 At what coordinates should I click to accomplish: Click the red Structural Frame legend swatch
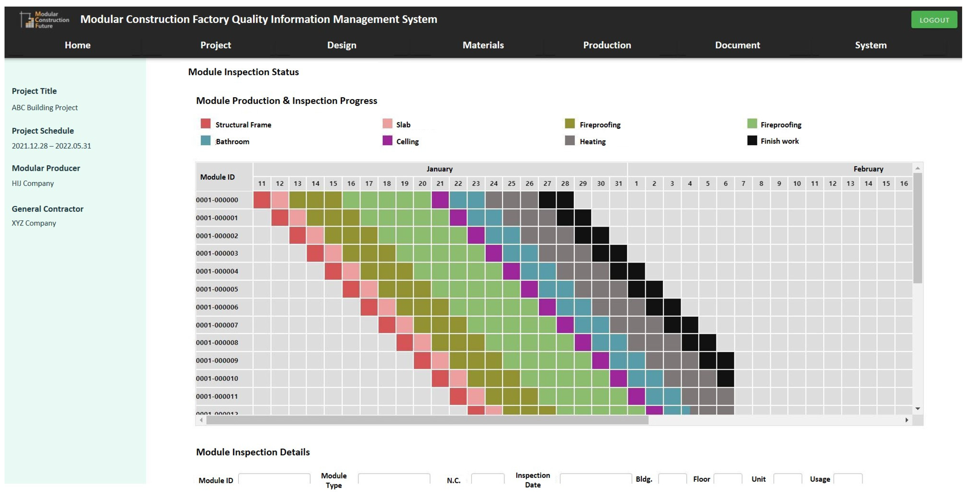pos(205,123)
